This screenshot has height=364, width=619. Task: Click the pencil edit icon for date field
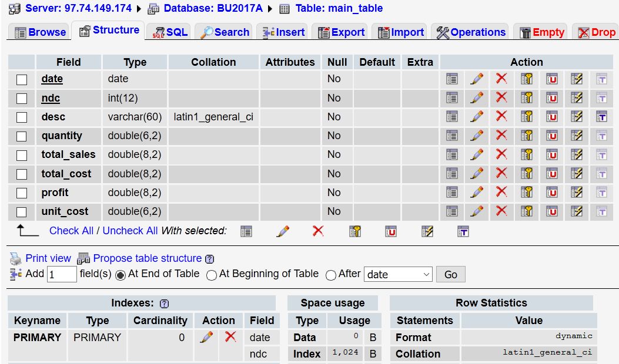point(477,79)
